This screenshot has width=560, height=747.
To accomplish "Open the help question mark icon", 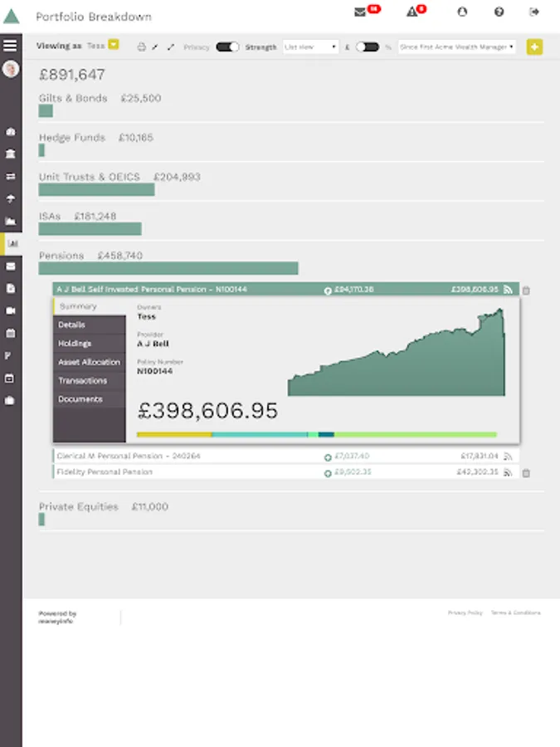I will coord(499,12).
